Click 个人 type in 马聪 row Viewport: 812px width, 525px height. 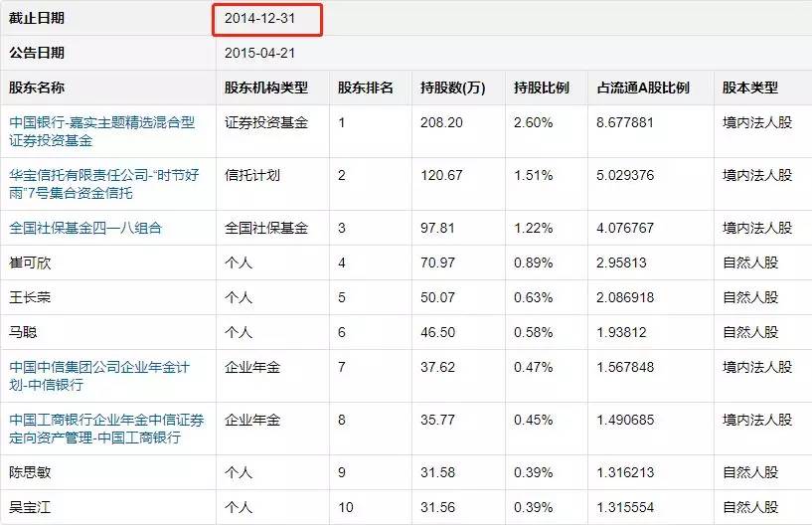click(239, 332)
